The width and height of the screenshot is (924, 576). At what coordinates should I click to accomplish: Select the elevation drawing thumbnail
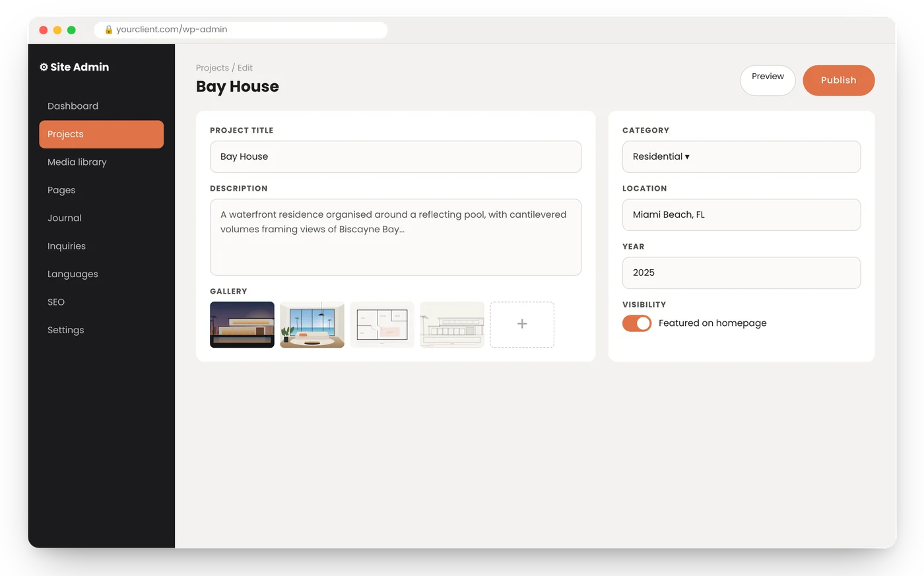coord(452,325)
